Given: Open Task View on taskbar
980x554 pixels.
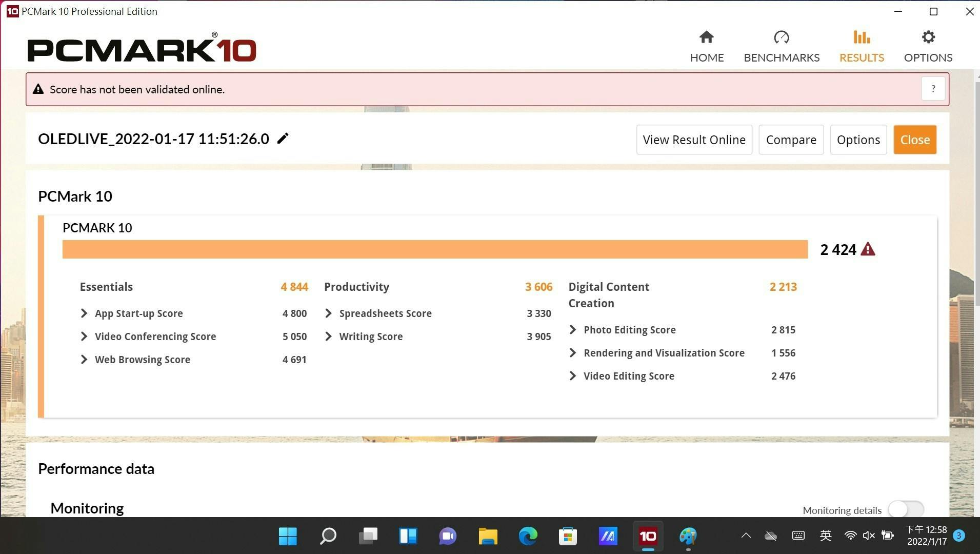Looking at the screenshot, I should tap(368, 536).
